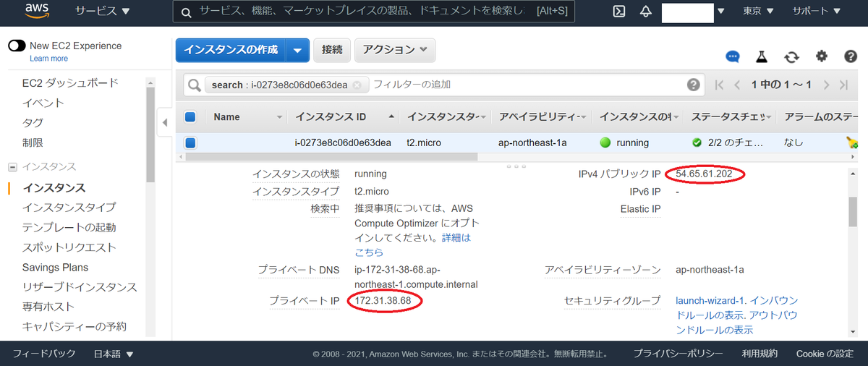Click the インスタンスの作成 button
Screen dimensions: 868x366
231,50
